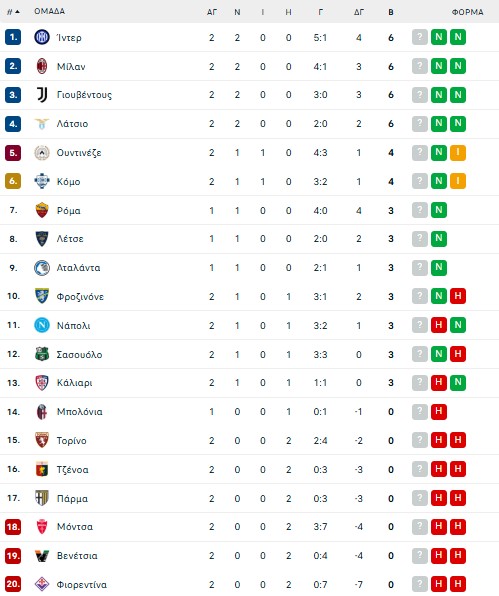This screenshot has width=499, height=596.
Task: Open the Λάτσιο team link
Action: point(72,124)
